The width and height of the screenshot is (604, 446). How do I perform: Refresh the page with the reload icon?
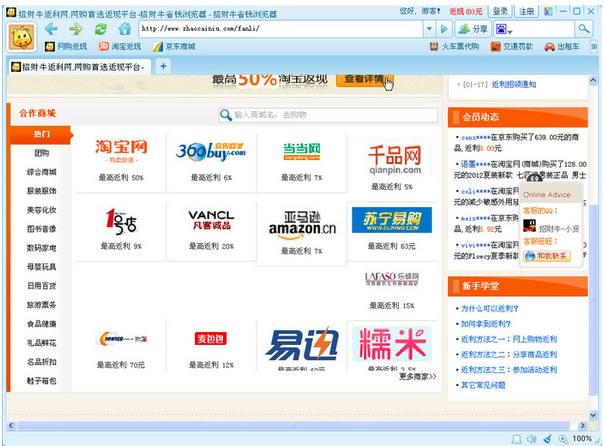tap(100, 29)
